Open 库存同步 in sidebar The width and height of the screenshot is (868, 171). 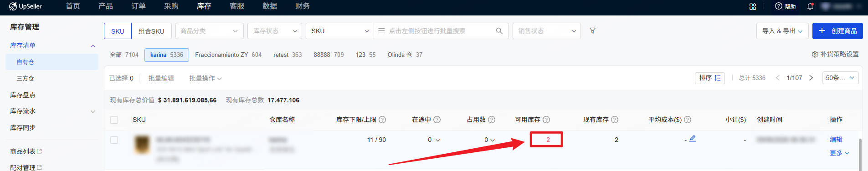pos(23,128)
